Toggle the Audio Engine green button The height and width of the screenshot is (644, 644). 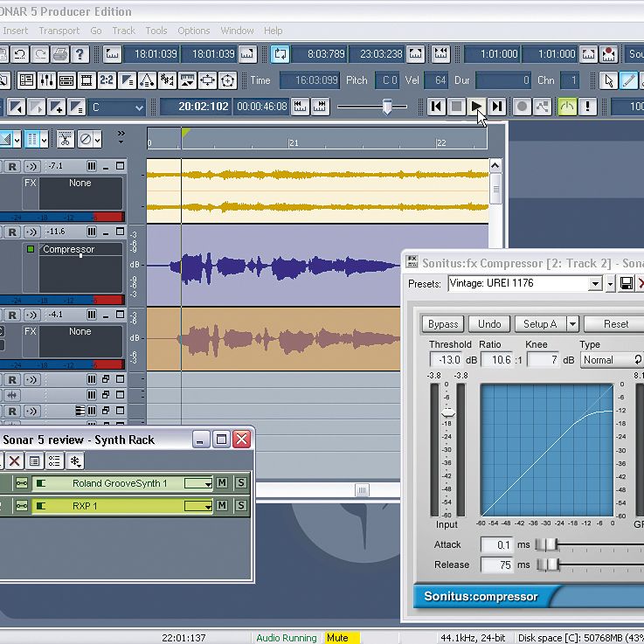point(567,107)
